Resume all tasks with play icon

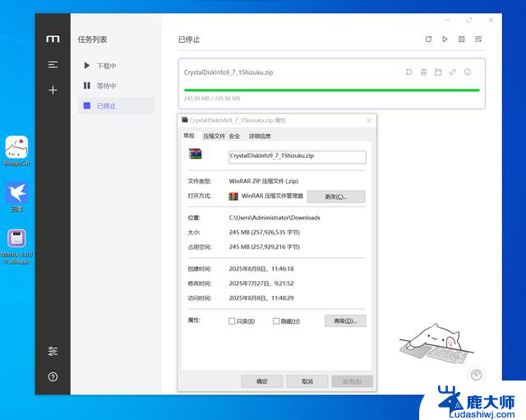pos(445,39)
